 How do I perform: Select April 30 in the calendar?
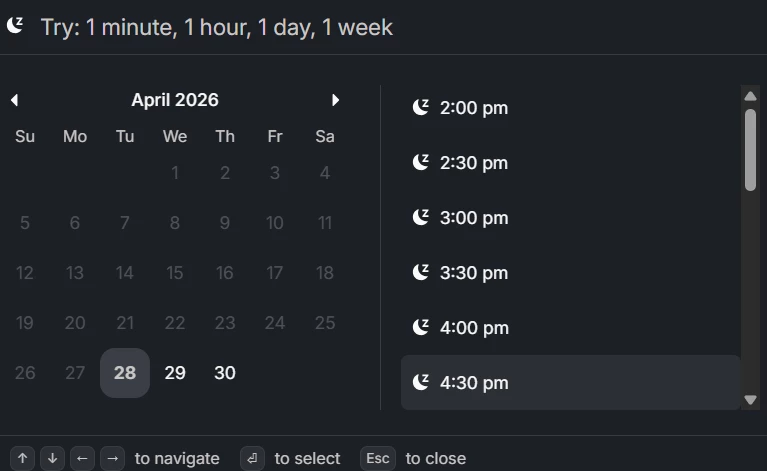point(225,373)
